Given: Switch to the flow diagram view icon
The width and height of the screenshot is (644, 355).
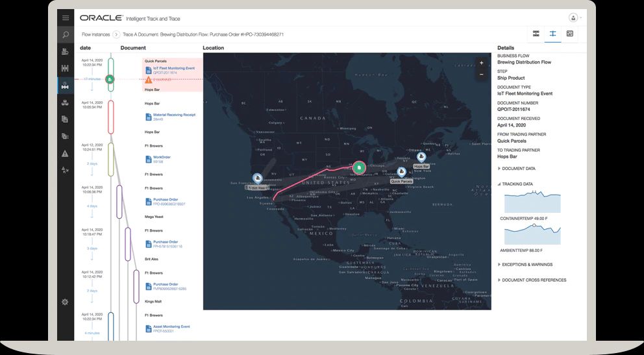Looking at the screenshot, I should point(536,34).
